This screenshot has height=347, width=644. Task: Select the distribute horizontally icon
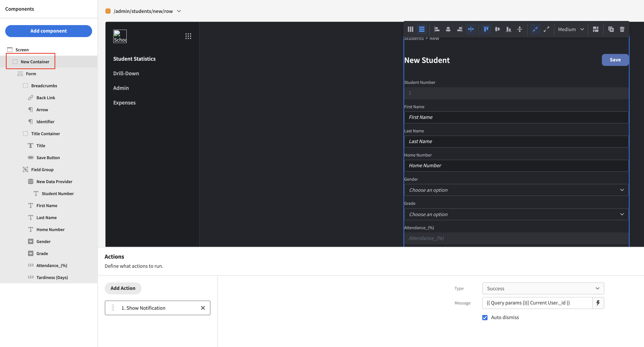tap(471, 29)
